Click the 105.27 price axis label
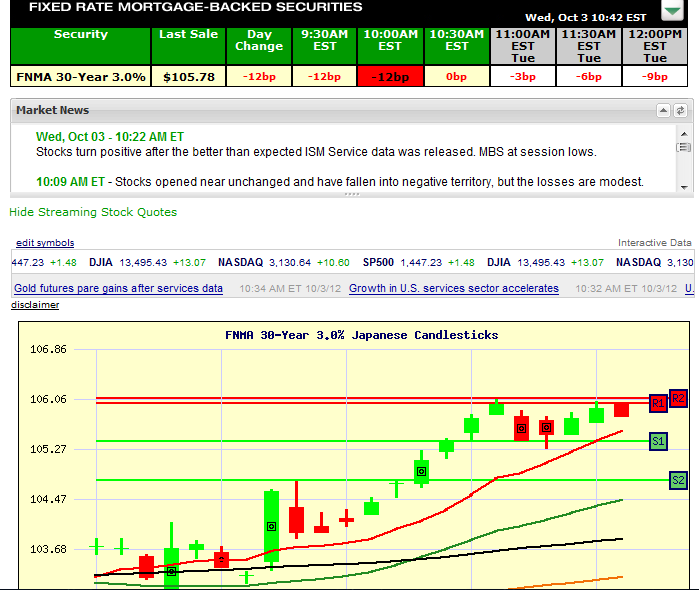 click(48, 449)
